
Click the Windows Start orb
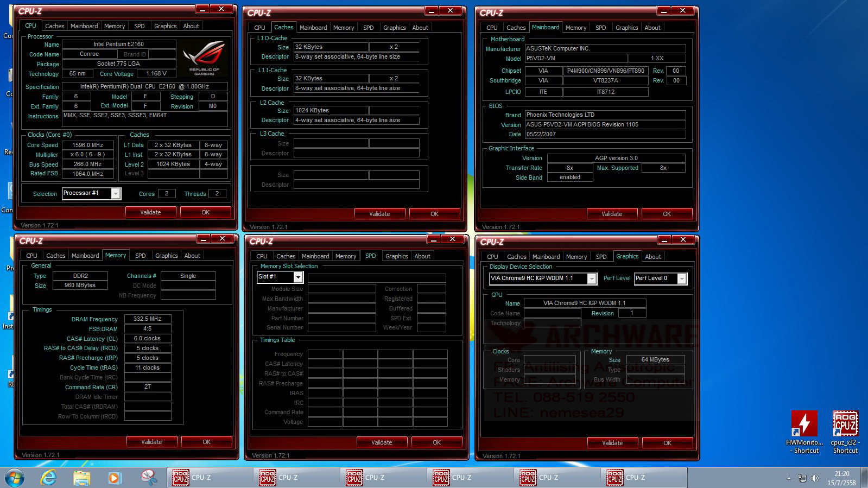14,478
